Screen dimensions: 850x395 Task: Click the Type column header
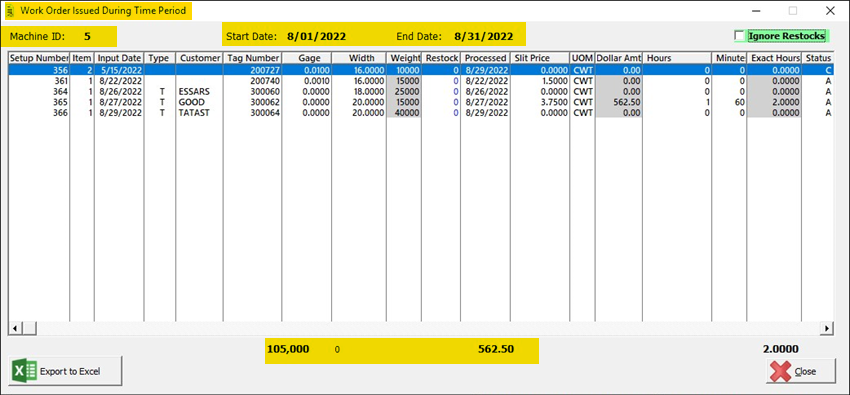pyautogui.click(x=160, y=58)
